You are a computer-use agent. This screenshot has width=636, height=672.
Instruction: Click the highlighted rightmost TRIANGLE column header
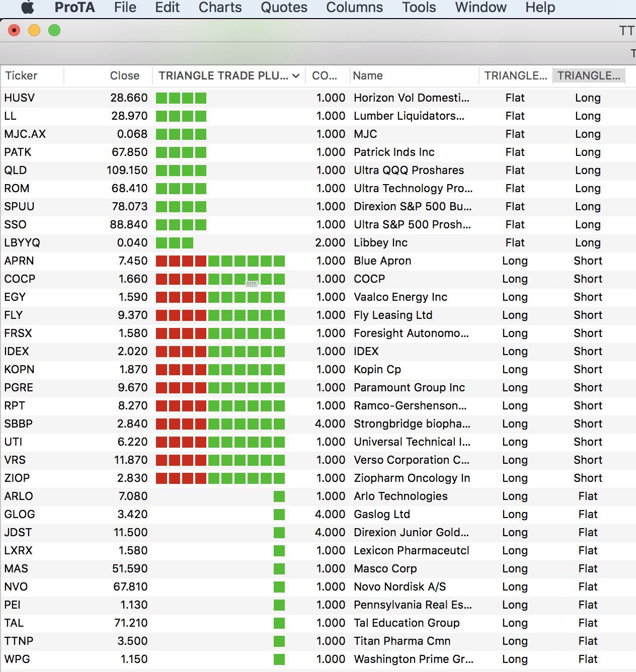[x=588, y=76]
